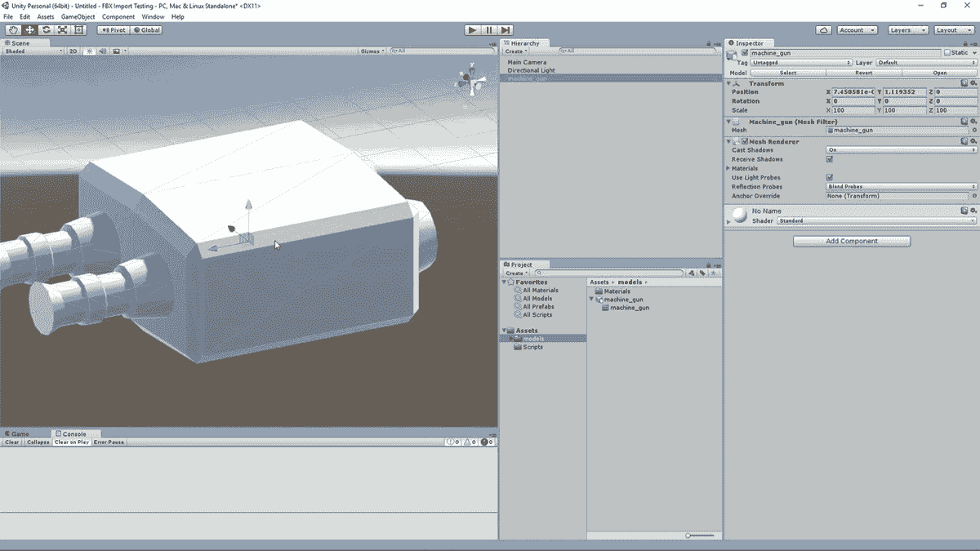Switch to the Game tab
This screenshot has width=980, height=551.
click(18, 433)
